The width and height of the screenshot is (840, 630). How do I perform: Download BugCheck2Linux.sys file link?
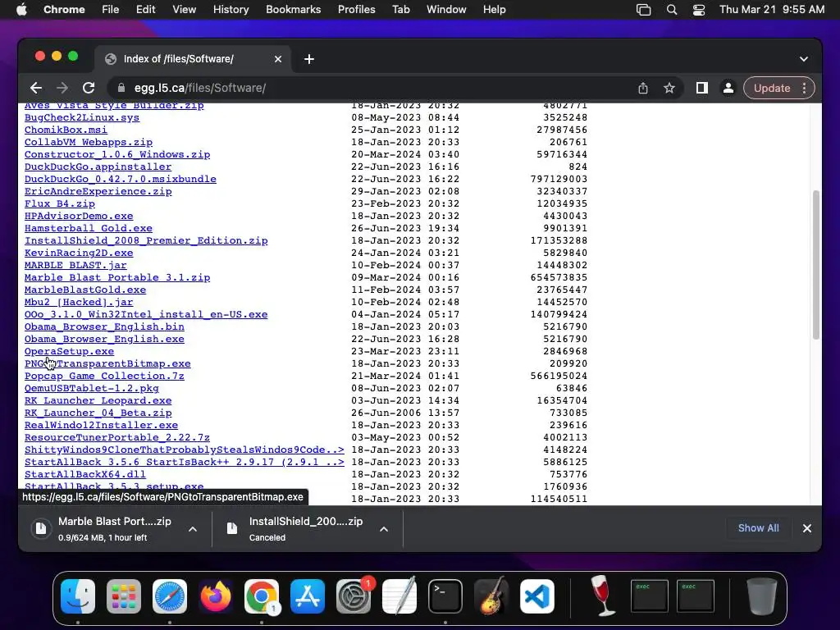(82, 117)
